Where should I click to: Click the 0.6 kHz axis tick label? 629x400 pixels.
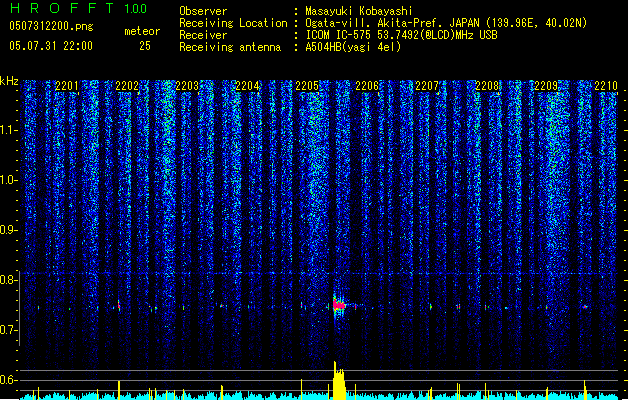coord(8,380)
